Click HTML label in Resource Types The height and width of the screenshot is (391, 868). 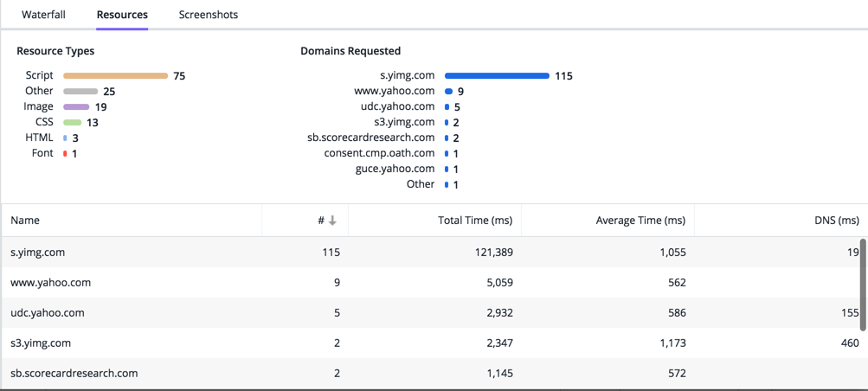(x=39, y=138)
